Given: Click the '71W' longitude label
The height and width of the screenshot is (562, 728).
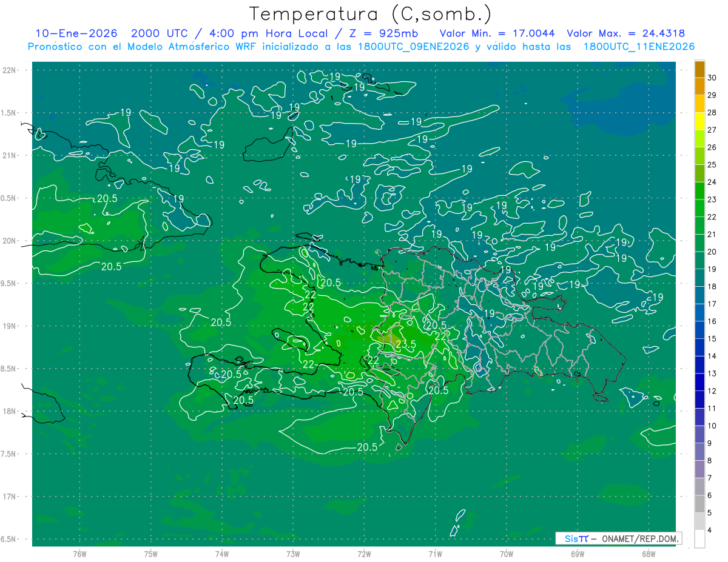Looking at the screenshot, I should 436,554.
